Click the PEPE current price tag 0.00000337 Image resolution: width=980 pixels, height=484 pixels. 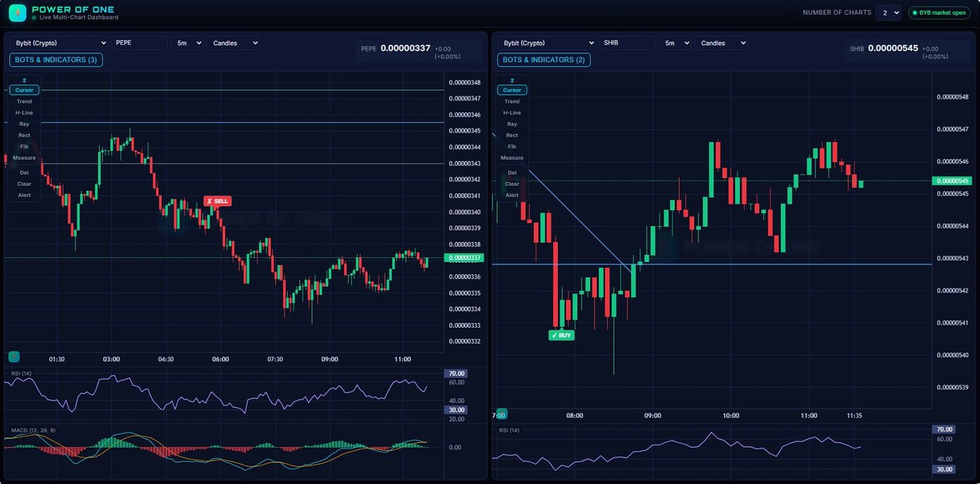click(463, 258)
